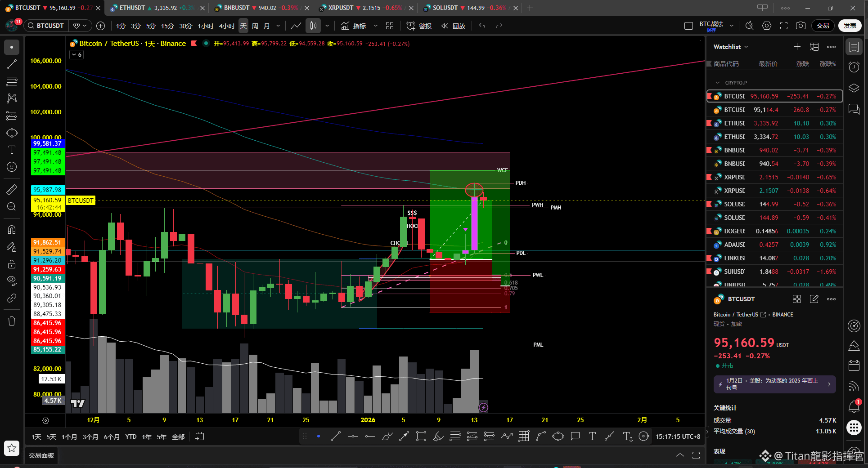Screen dimensions: 868x468
Task: Open the 指标 indicators dialog
Action: pos(354,26)
